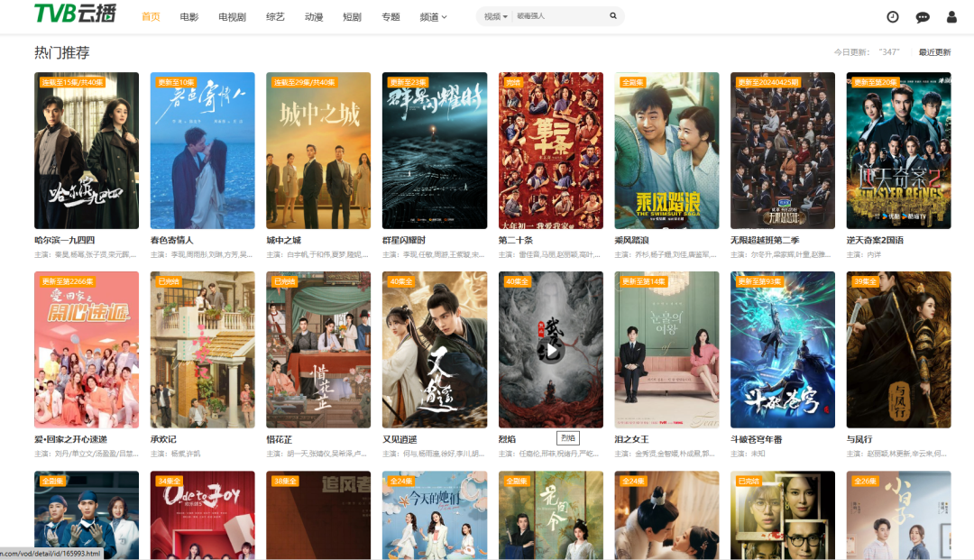Click the 城中之城 title link

click(284, 240)
